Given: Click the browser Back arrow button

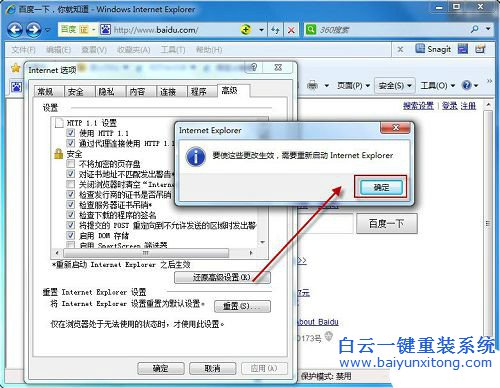Looking at the screenshot, I should [15, 30].
